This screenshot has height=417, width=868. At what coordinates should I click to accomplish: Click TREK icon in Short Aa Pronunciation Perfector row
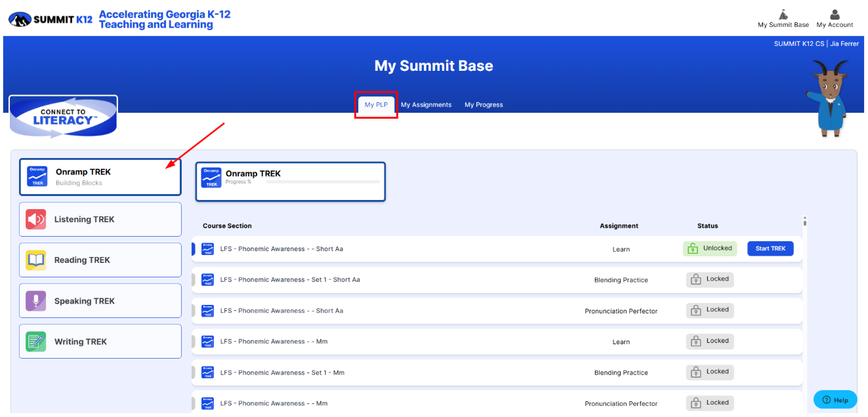[207, 311]
